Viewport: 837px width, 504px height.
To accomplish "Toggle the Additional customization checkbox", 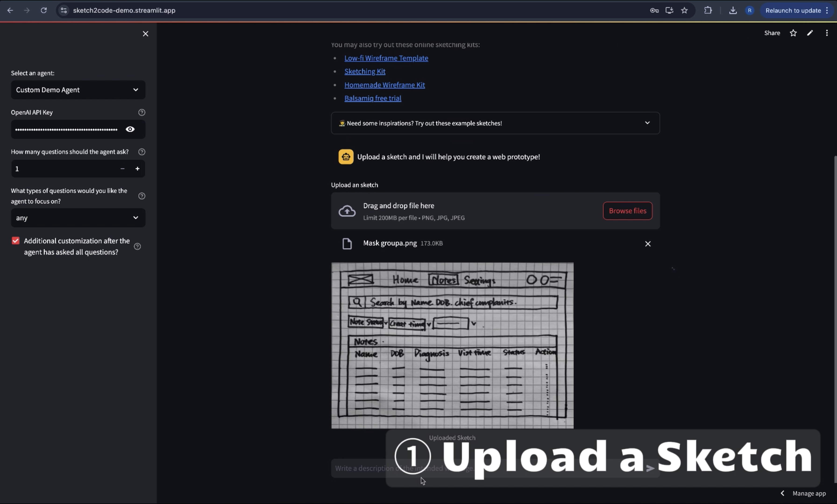I will pyautogui.click(x=15, y=241).
